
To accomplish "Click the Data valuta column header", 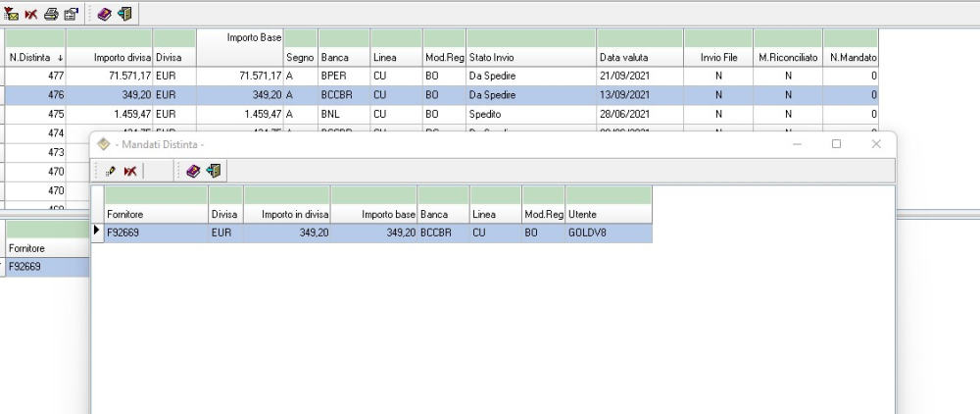I will point(639,58).
